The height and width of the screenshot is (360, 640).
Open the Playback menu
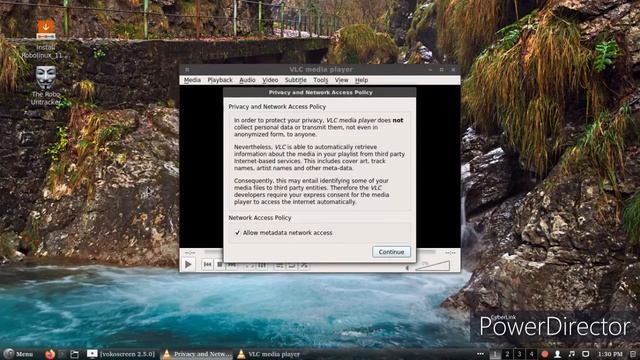220,80
